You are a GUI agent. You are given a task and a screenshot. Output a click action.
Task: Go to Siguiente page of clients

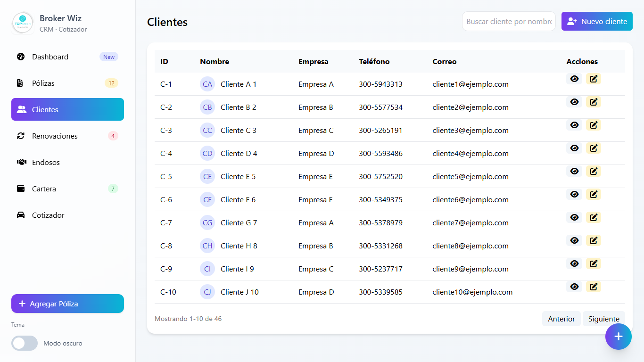[603, 319]
